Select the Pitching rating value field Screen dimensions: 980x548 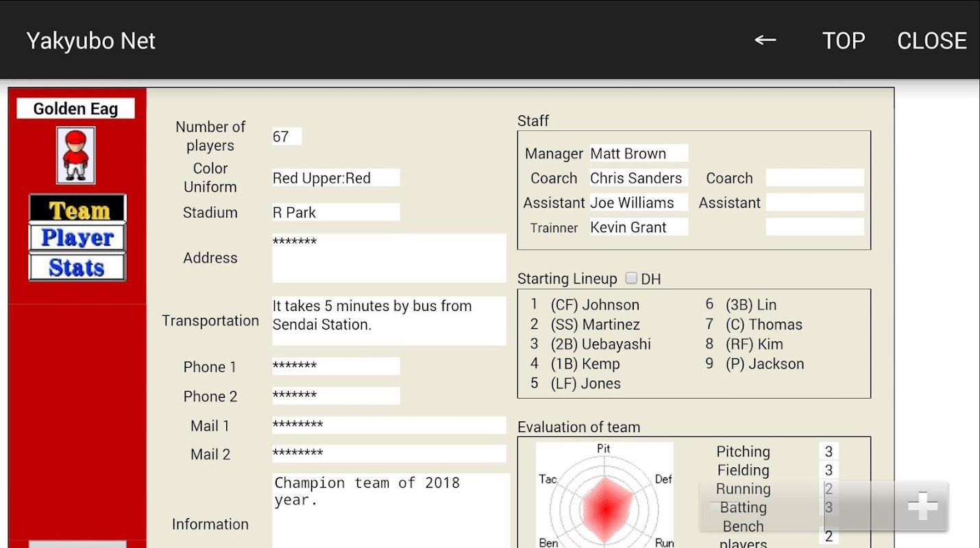pos(829,451)
